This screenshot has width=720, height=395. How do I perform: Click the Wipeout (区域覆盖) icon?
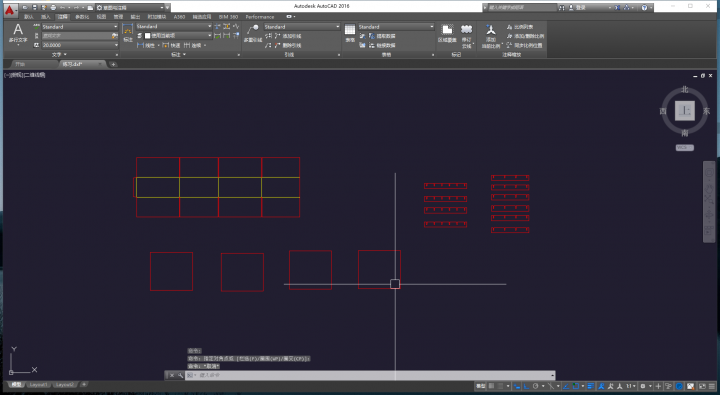(x=447, y=34)
